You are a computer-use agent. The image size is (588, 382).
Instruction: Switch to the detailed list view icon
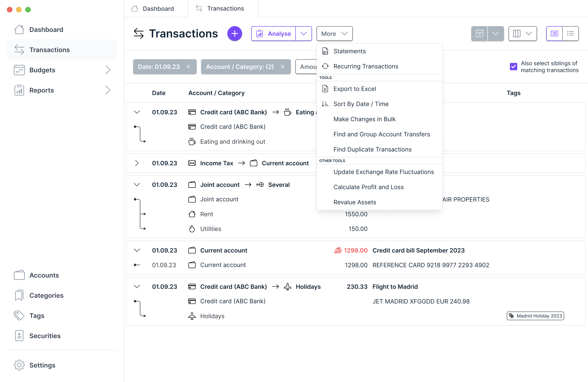coord(554,33)
